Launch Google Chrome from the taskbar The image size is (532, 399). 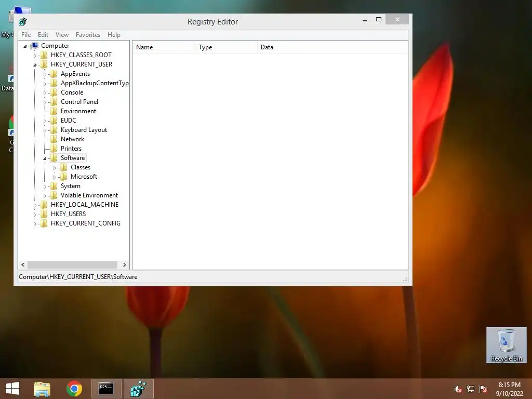[74, 389]
